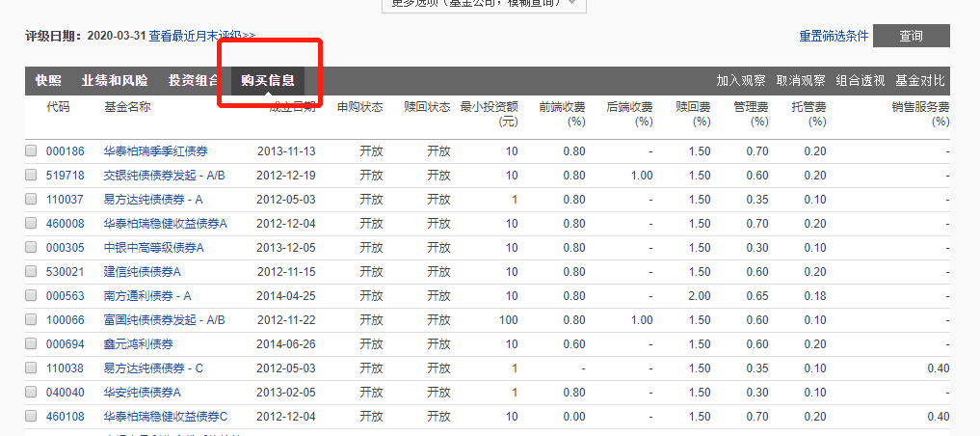This screenshot has height=436, width=980.
Task: Open fund 华泰柏瑞季季红债券
Action: coord(155,151)
